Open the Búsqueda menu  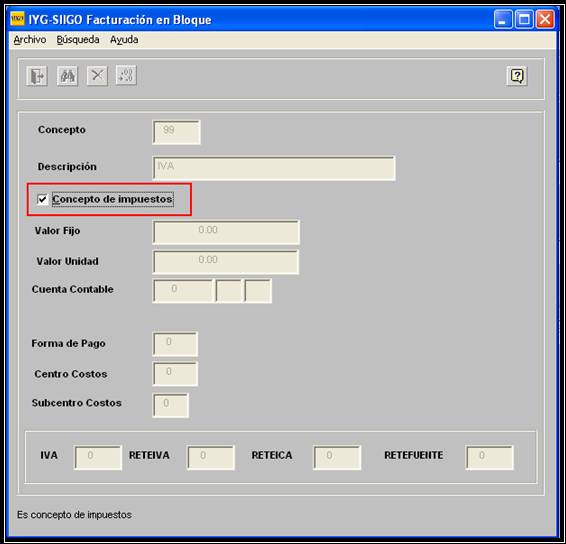tap(78, 39)
